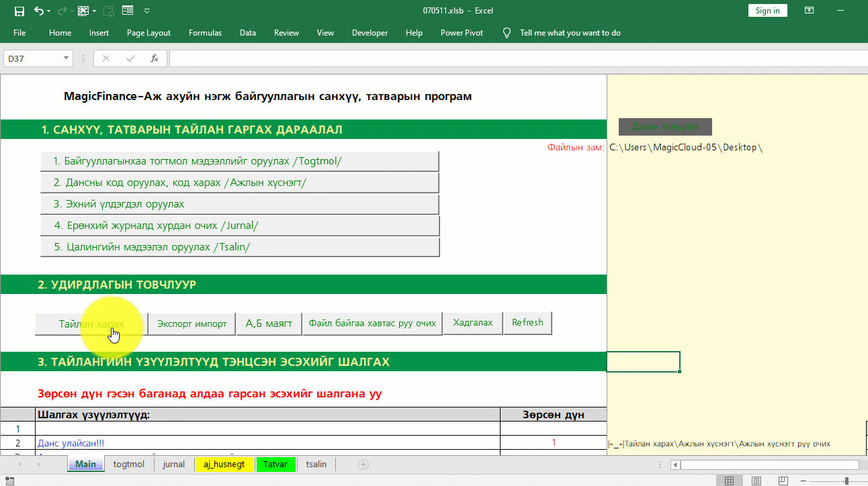Click the Tell me lightbulb icon
868x486 pixels.
507,33
